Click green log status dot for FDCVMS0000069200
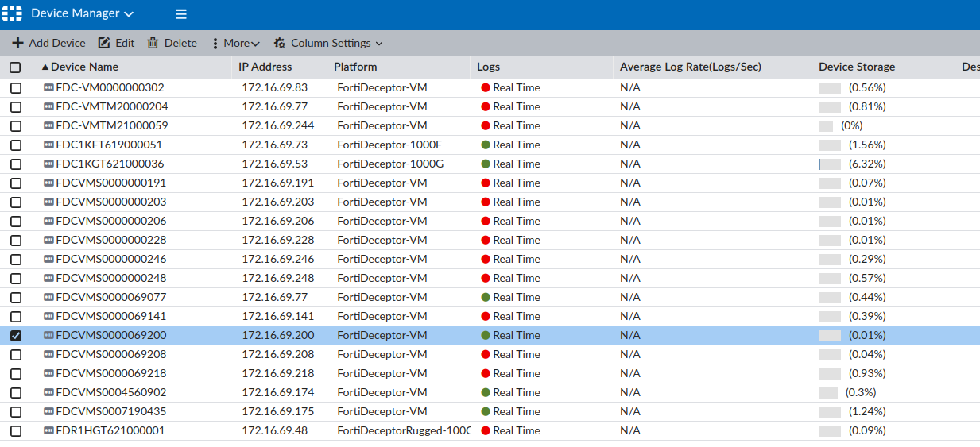This screenshot has height=447, width=980. [x=486, y=335]
